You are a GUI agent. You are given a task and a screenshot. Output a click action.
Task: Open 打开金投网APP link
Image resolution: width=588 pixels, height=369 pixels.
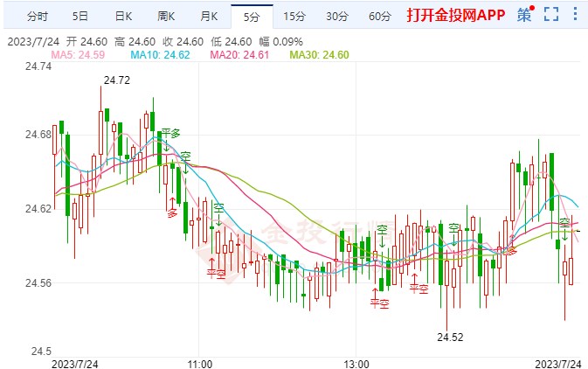point(455,15)
